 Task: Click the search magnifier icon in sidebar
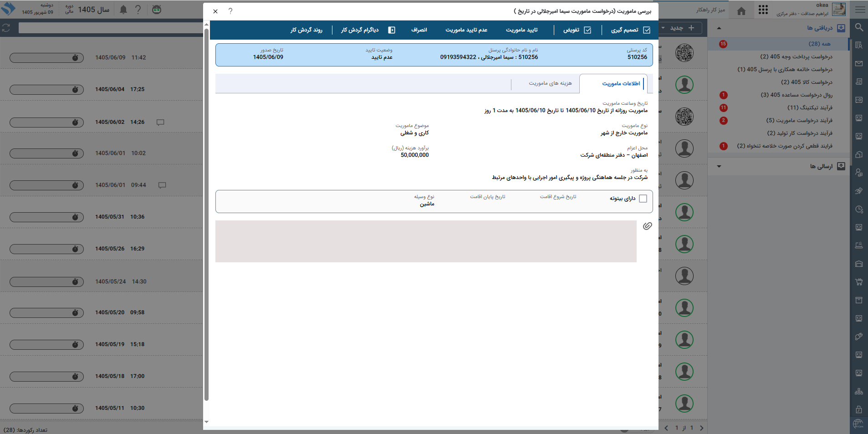pos(859,27)
